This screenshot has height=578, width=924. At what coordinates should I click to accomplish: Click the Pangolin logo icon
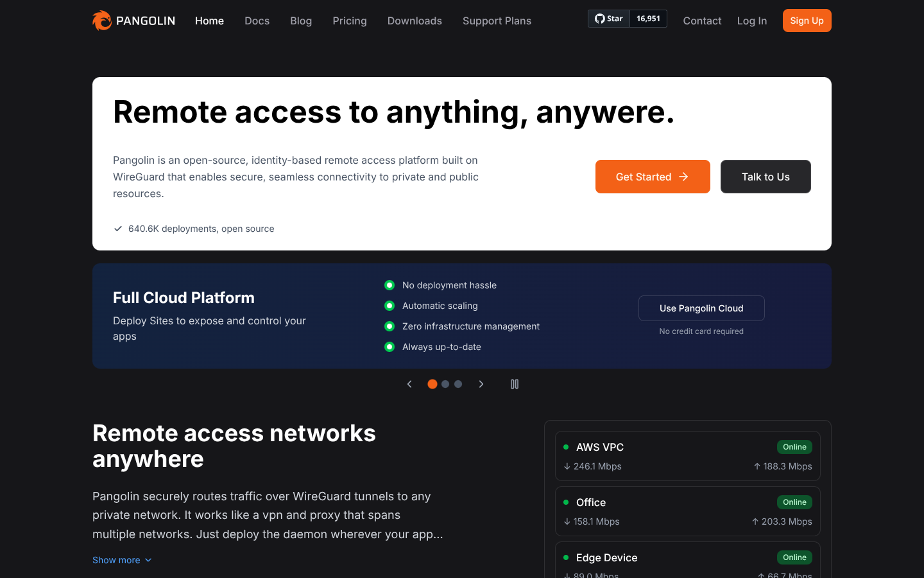(x=102, y=21)
